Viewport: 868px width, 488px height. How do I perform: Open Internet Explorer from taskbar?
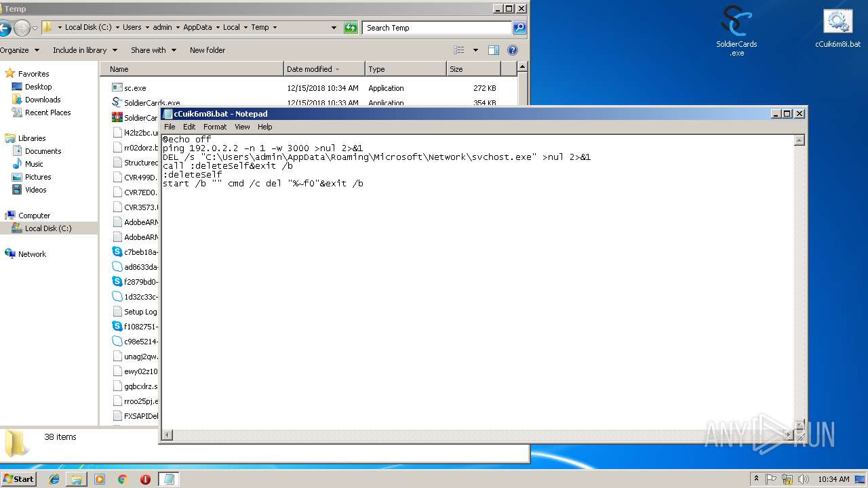pos(54,479)
